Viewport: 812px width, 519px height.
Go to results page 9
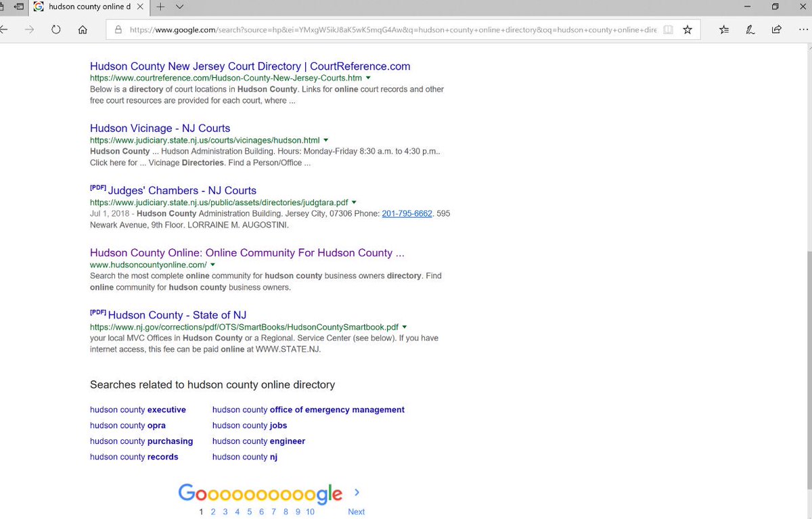click(298, 512)
